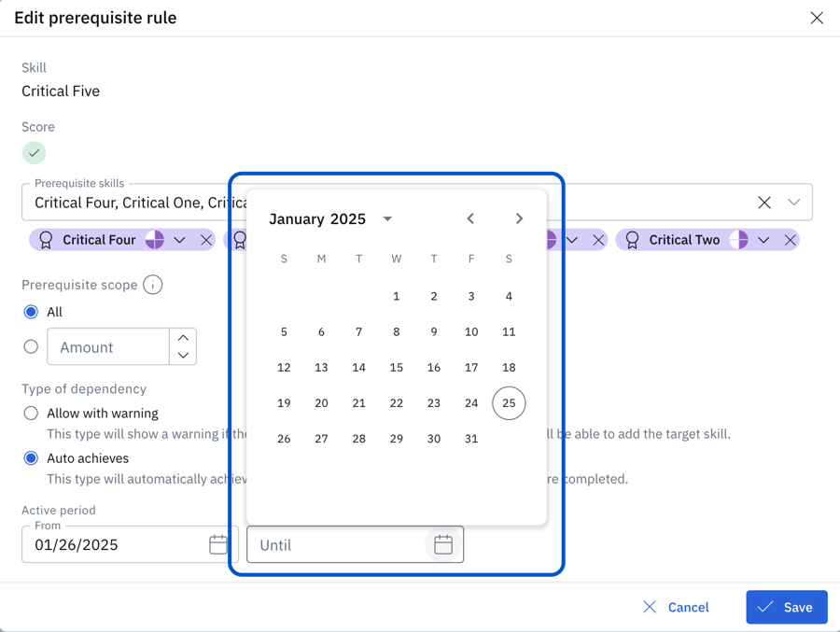Open the January 2025 month selector
Viewport: 840px width, 632px height.
387,218
